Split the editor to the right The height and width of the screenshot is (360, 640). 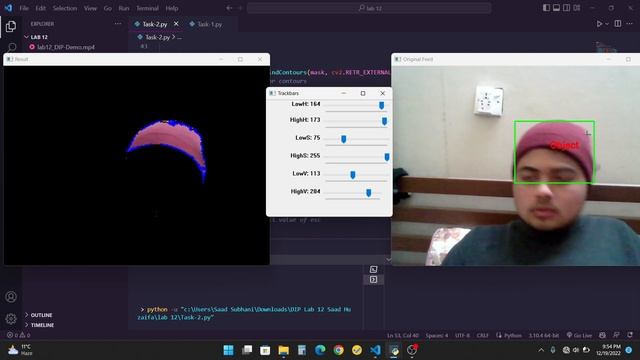[618, 24]
